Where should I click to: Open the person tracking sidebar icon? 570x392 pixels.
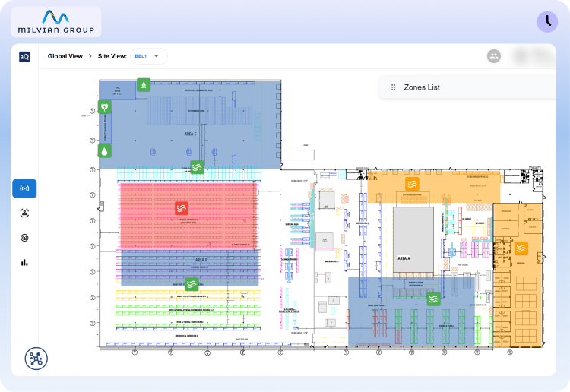(24, 213)
